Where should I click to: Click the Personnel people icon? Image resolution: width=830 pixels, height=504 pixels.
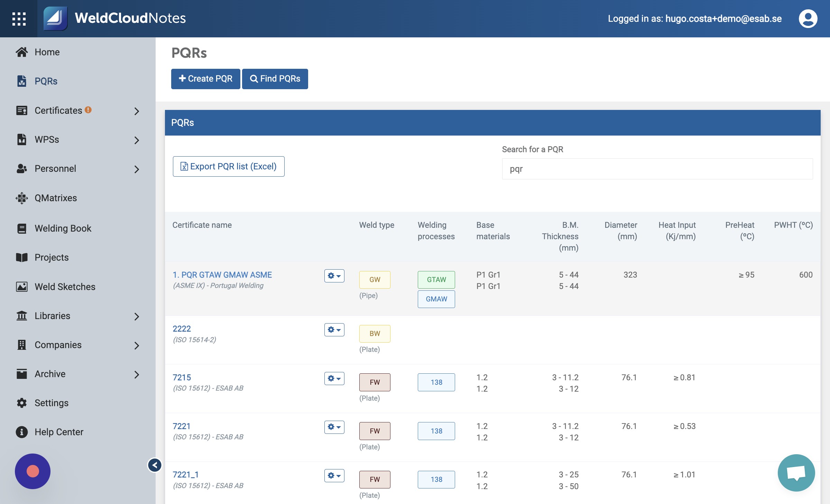(22, 168)
